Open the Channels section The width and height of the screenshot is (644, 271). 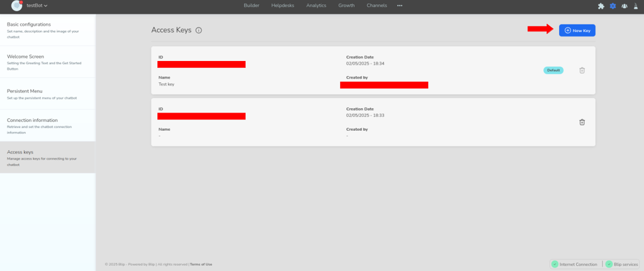click(x=377, y=6)
